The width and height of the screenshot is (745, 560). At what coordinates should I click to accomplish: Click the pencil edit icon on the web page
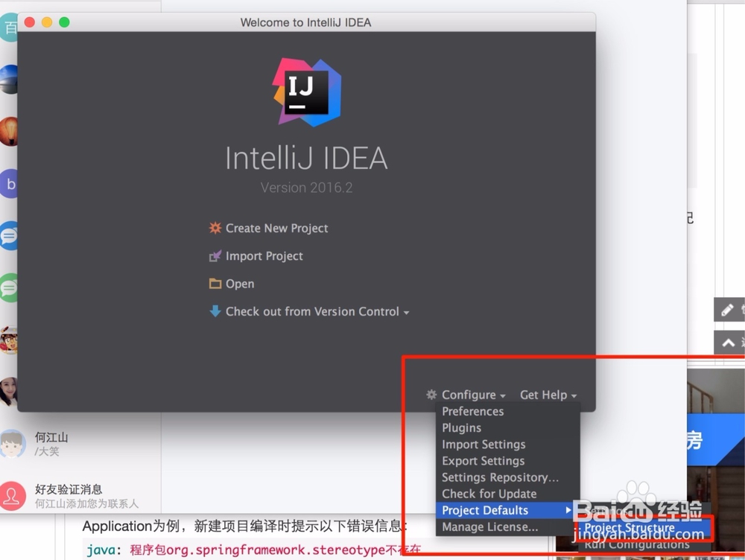[726, 311]
